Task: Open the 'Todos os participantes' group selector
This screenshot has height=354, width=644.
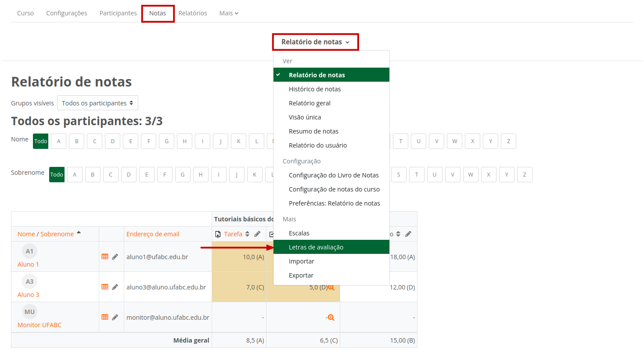Action: [97, 103]
